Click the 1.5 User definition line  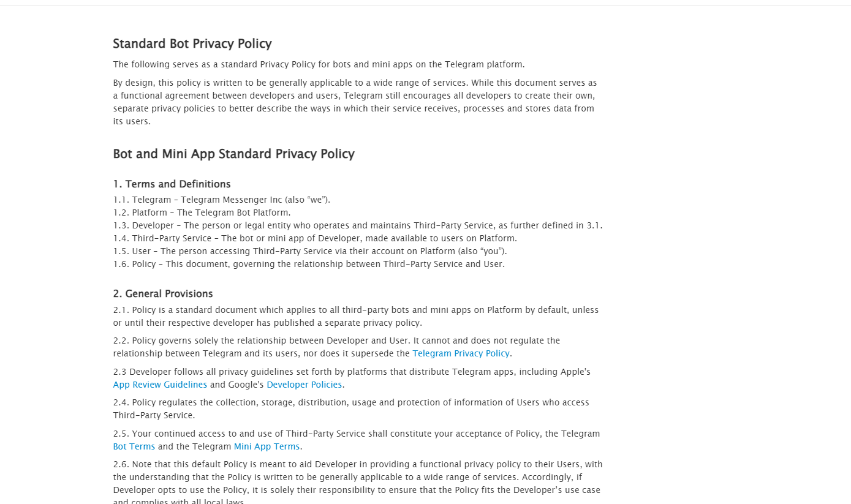click(310, 251)
